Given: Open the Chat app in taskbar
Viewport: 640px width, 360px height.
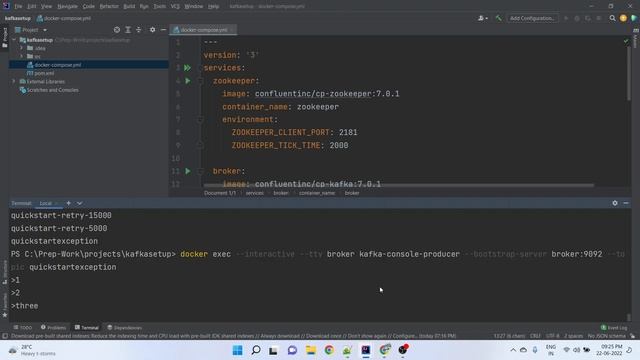Looking at the screenshot, I should pyautogui.click(x=292, y=350).
